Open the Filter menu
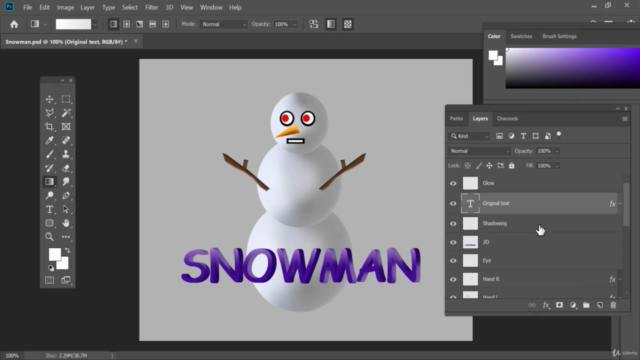This screenshot has width=640, height=360. [x=151, y=7]
